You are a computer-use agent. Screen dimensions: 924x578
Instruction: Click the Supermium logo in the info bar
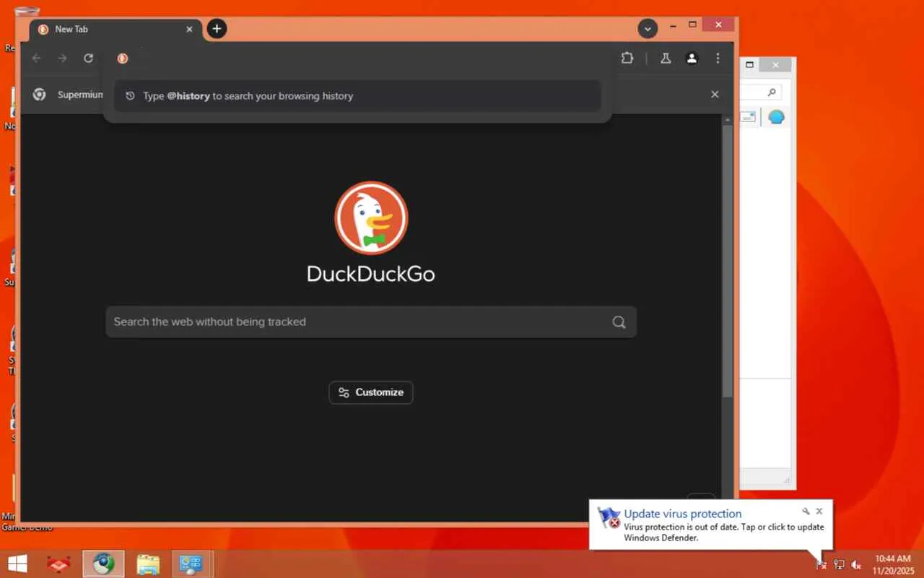pos(40,95)
